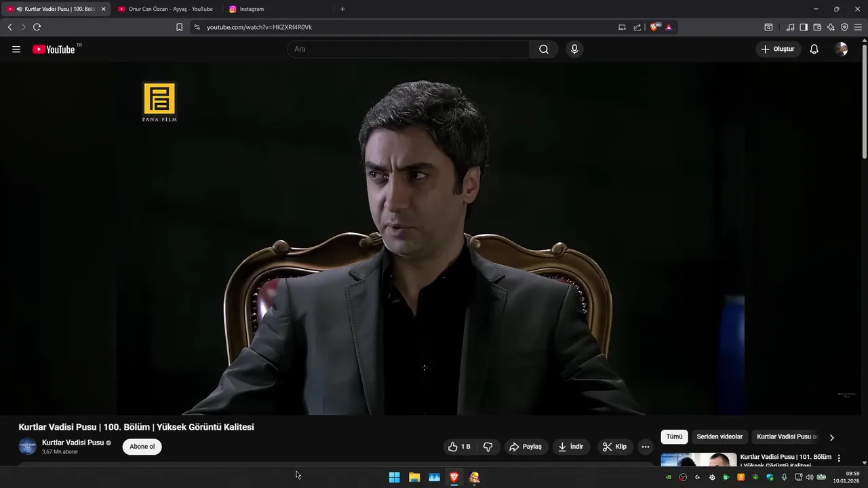The height and width of the screenshot is (488, 868).
Task: Open network tray icon
Action: (798, 477)
